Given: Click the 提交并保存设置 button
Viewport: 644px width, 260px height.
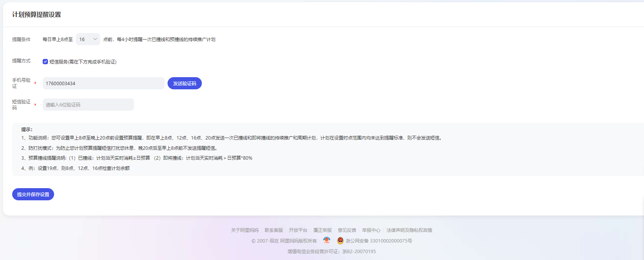Looking at the screenshot, I should 33,194.
